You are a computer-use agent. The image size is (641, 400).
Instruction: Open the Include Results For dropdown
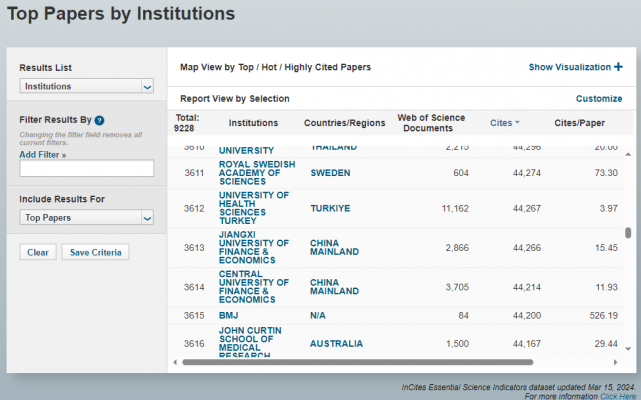(x=87, y=217)
